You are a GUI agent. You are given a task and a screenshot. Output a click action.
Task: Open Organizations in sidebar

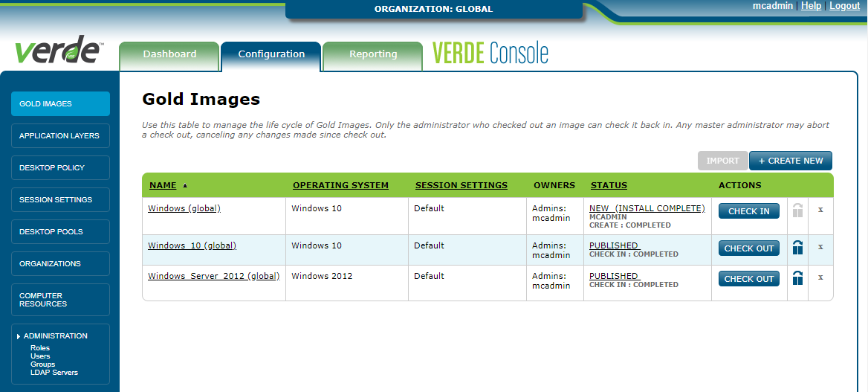(x=60, y=264)
